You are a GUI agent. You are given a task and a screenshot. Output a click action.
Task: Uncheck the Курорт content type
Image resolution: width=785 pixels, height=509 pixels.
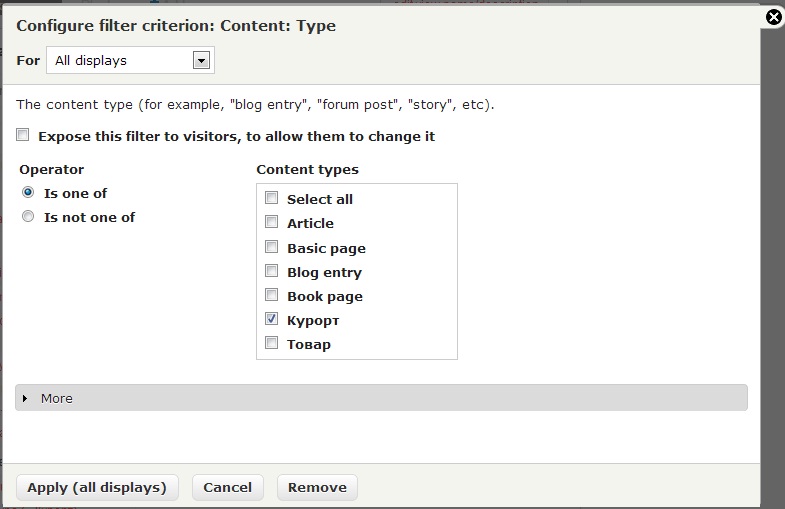point(271,319)
